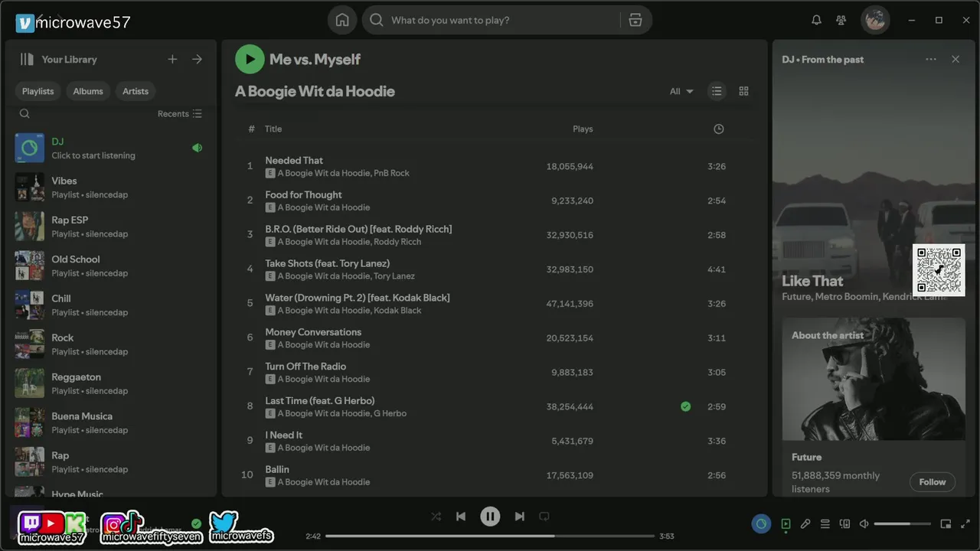The width and height of the screenshot is (980, 551).
Task: Open the All filter dropdown
Action: pyautogui.click(x=681, y=91)
